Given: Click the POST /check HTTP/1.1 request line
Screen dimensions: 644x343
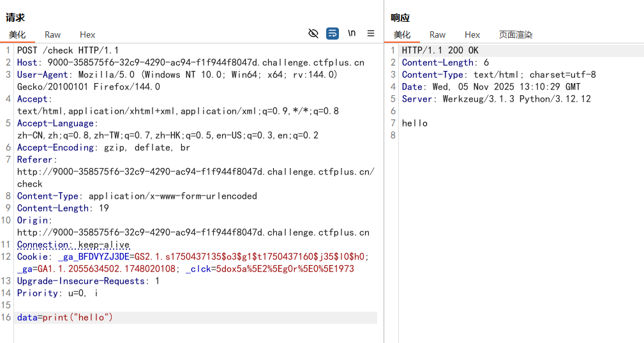Looking at the screenshot, I should tap(68, 50).
